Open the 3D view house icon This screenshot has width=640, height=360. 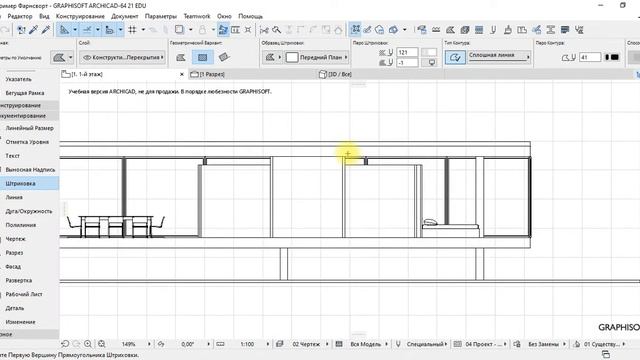click(380, 30)
